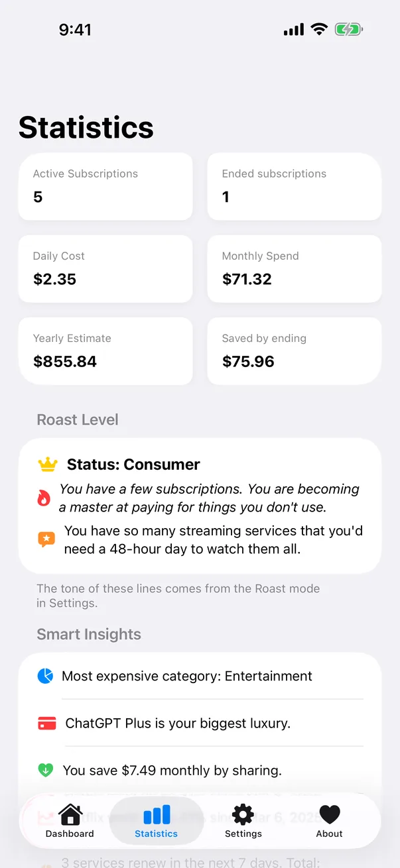
Task: Tap the battery charging icon in status bar
Action: coord(349,29)
